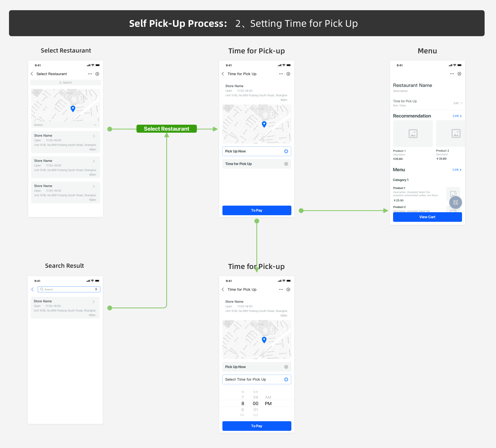
Task: Collapse the map using the Button arrow
Action: 95,125
